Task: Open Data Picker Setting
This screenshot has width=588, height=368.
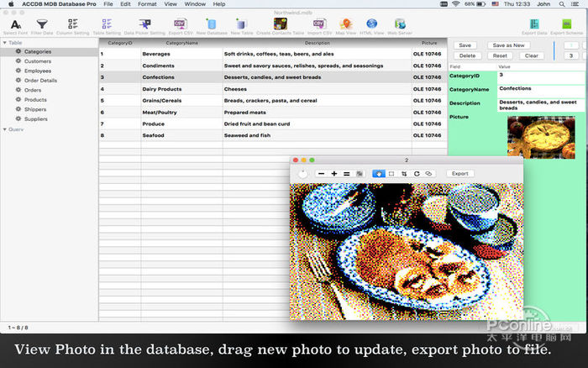Action: [x=144, y=26]
